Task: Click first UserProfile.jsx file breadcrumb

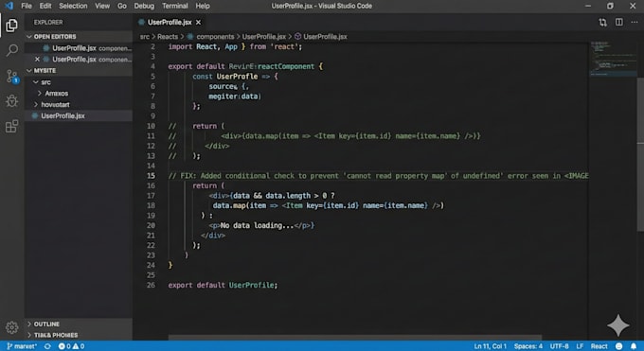Action: tap(263, 37)
